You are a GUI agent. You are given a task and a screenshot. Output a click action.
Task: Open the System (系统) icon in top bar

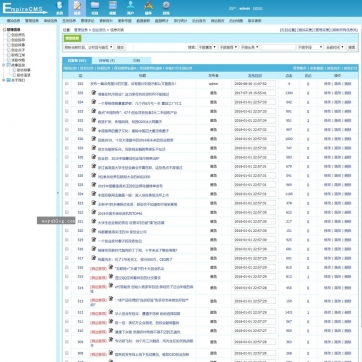[59, 8]
